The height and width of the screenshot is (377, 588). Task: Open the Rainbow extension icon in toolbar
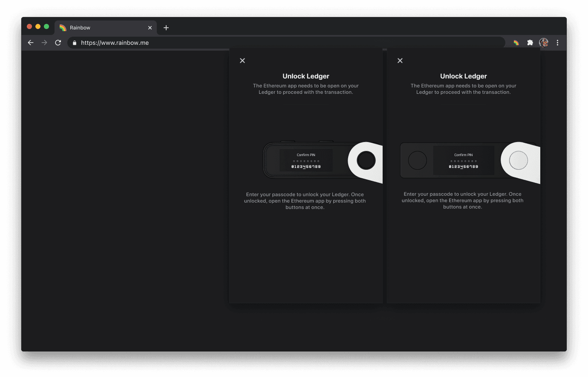click(516, 43)
